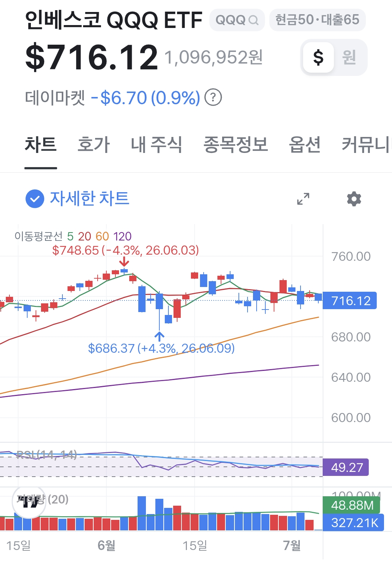This screenshot has width=392, height=562.
Task: Tap the QQQ ticker search icon
Action: 254,20
